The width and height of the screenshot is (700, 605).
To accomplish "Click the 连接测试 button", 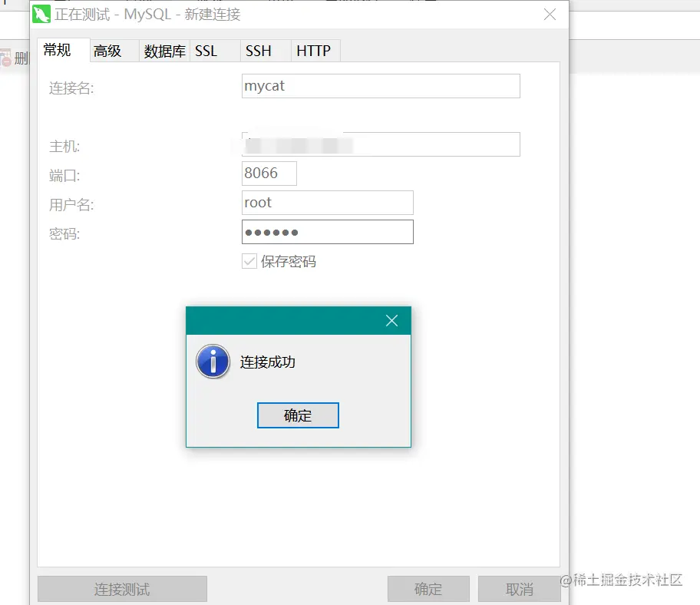I will [x=122, y=589].
